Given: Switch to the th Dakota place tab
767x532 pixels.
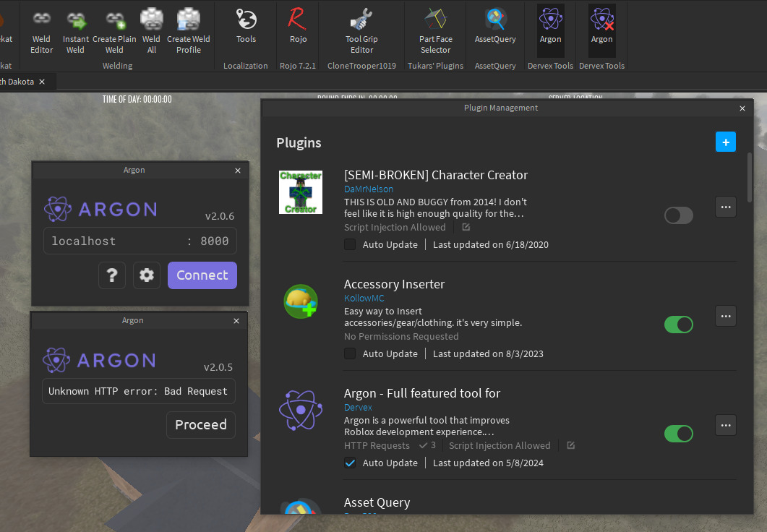Looking at the screenshot, I should click(18, 82).
